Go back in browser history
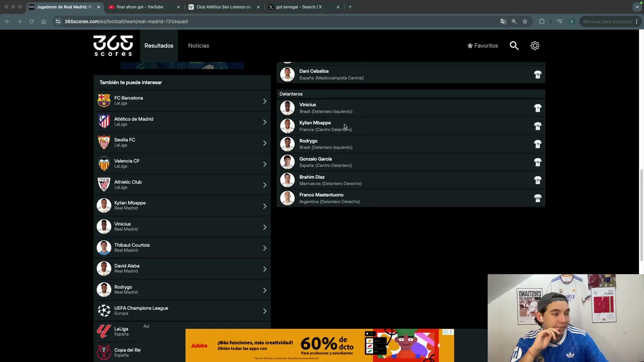The image size is (644, 362). 7,22
